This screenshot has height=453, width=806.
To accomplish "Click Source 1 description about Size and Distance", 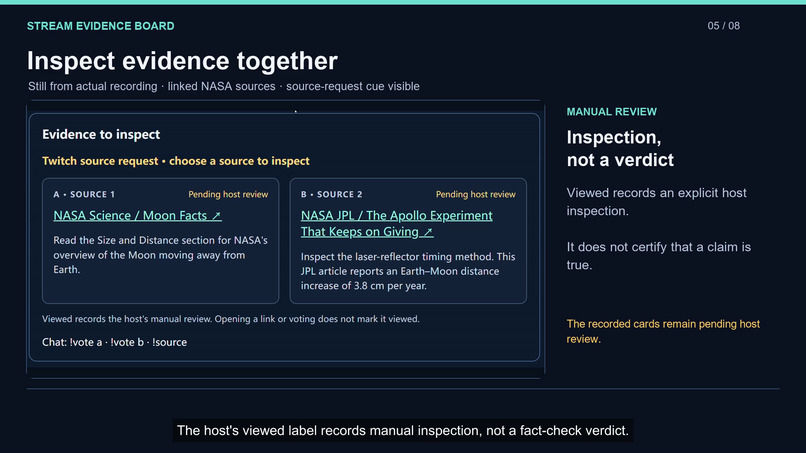I will click(x=160, y=255).
